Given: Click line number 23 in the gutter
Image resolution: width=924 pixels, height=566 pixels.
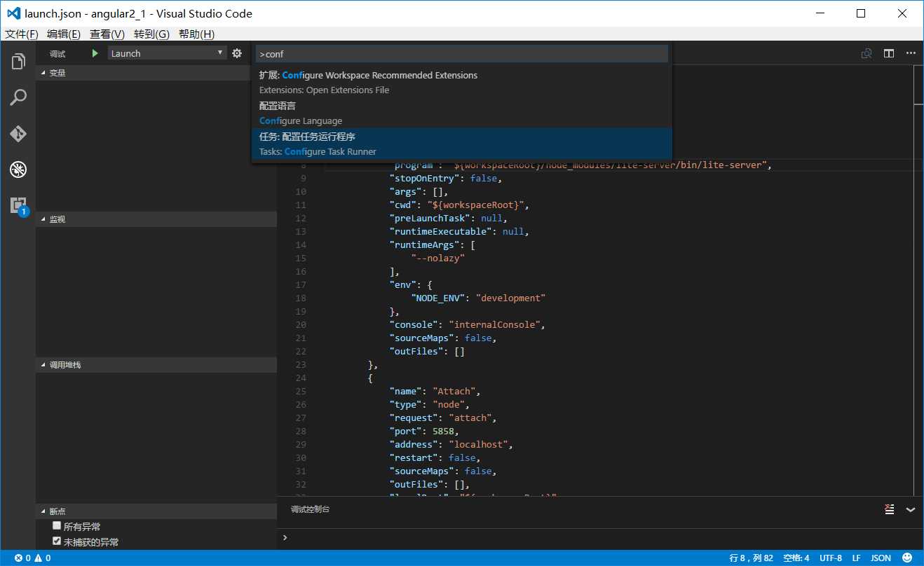Looking at the screenshot, I should coord(301,364).
